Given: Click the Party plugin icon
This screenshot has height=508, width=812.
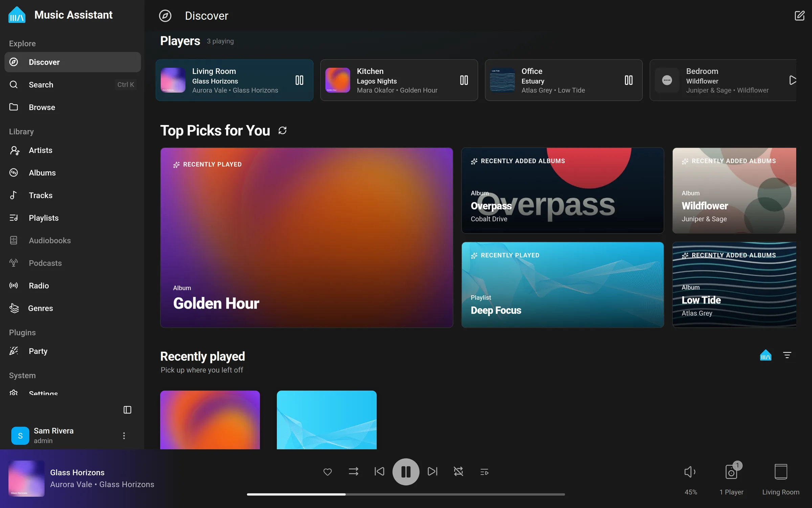Looking at the screenshot, I should [x=14, y=351].
